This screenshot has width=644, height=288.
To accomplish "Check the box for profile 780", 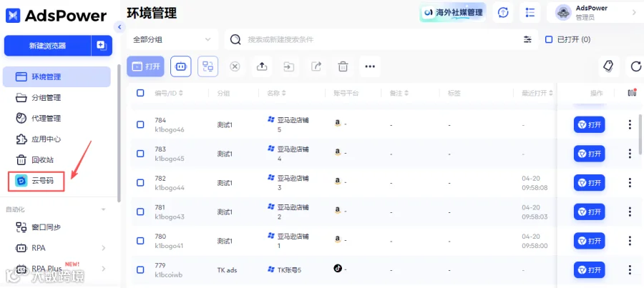I will point(140,241).
